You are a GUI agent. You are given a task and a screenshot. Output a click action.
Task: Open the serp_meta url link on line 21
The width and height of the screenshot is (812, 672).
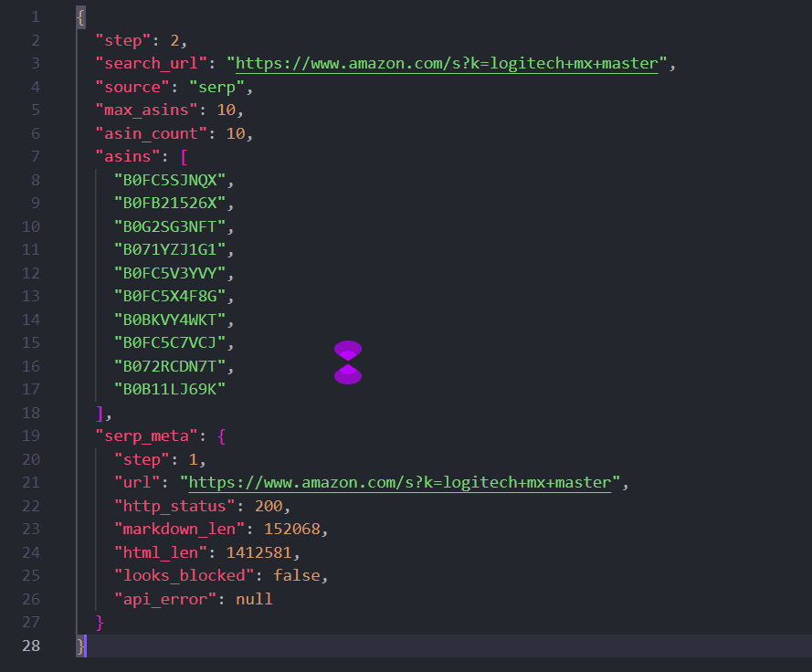coord(400,483)
